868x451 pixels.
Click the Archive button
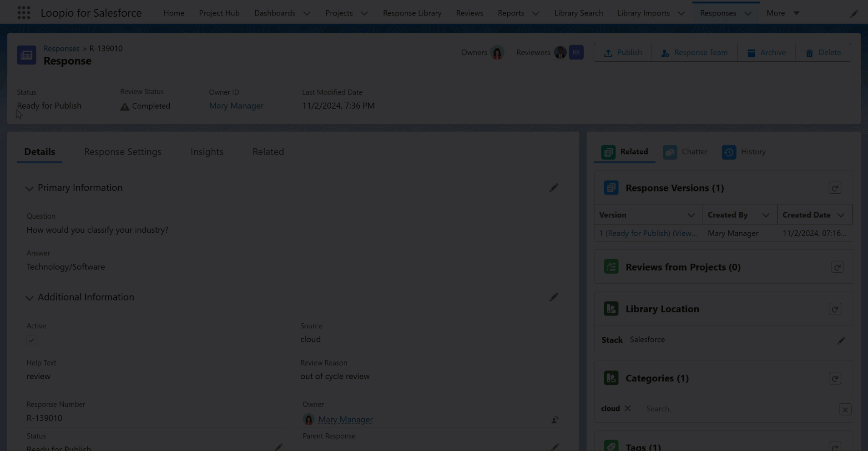[767, 53]
